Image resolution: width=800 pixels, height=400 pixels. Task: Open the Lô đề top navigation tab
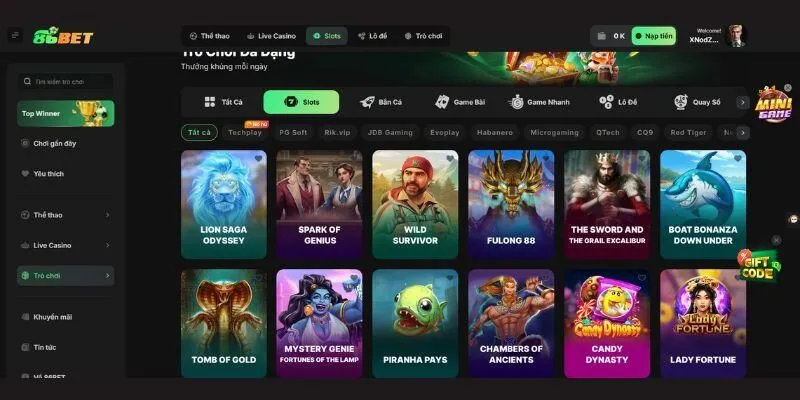(372, 36)
